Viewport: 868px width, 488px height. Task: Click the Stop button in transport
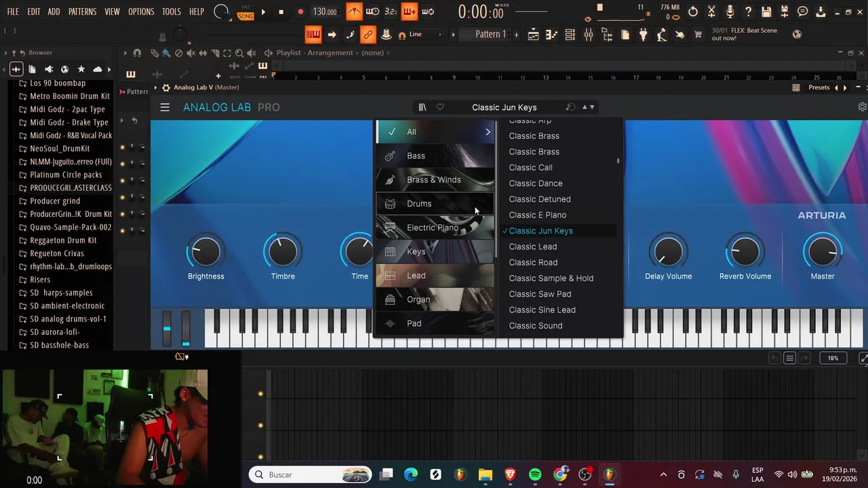tap(281, 12)
